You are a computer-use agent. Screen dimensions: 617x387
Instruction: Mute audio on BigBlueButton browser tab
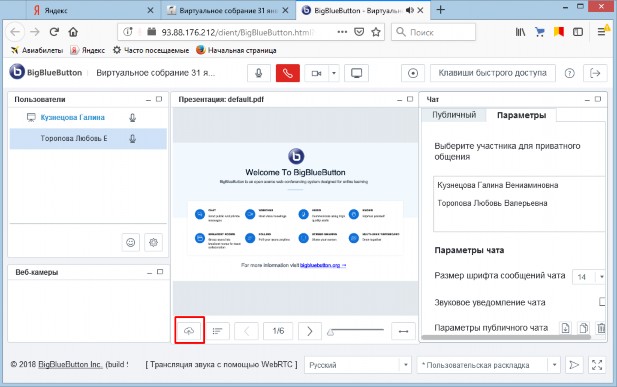tap(410, 11)
